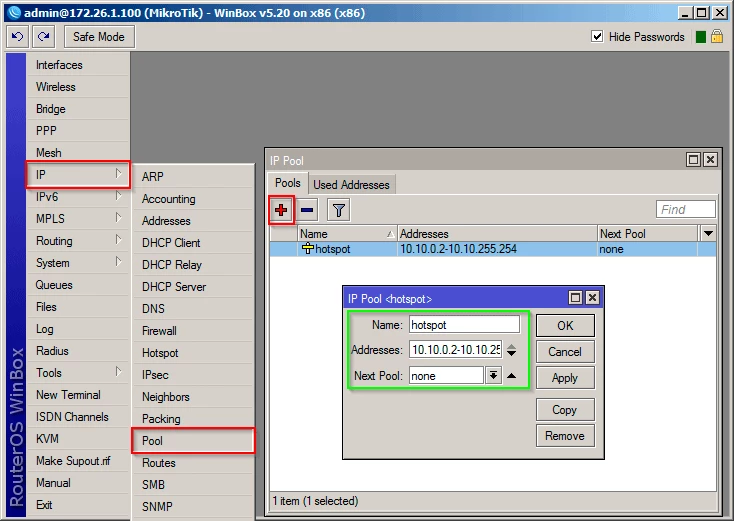Open the PPP menu item
This screenshot has height=521, width=734.
78,131
